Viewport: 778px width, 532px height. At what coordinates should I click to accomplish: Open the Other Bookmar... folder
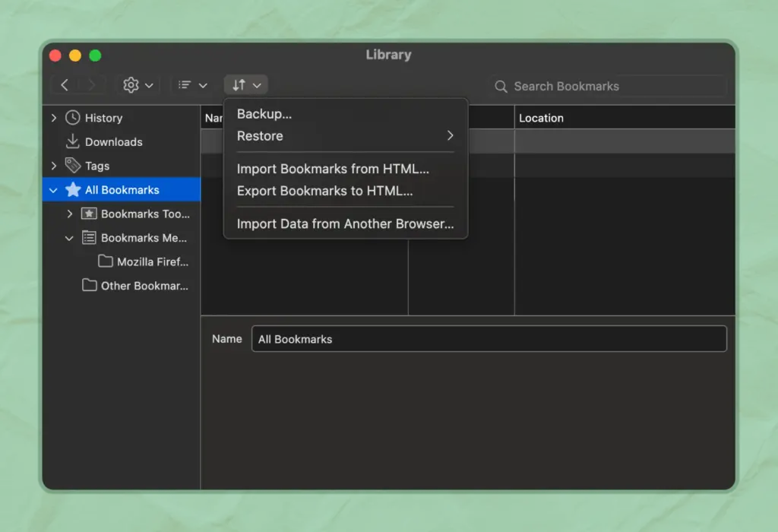(x=122, y=285)
